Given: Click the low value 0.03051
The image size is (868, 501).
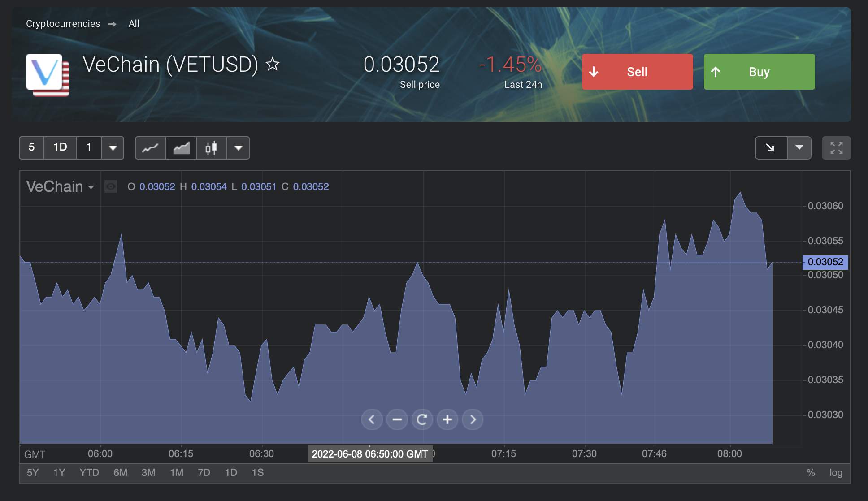Looking at the screenshot, I should point(259,186).
